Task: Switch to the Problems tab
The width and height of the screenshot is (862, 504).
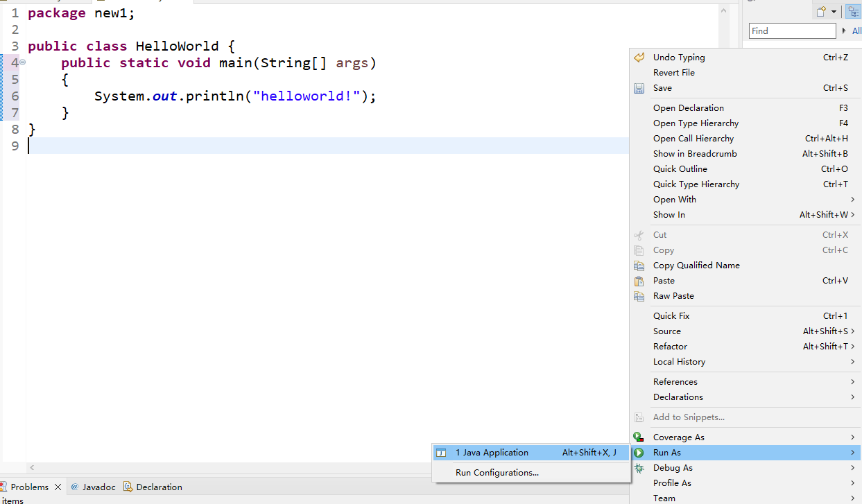Action: point(30,487)
